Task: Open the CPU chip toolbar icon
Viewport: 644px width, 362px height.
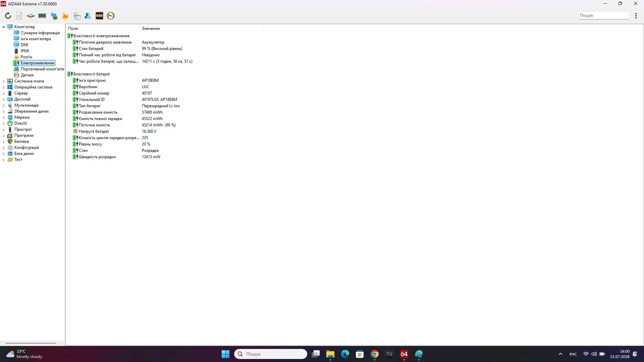Action: pos(31,16)
